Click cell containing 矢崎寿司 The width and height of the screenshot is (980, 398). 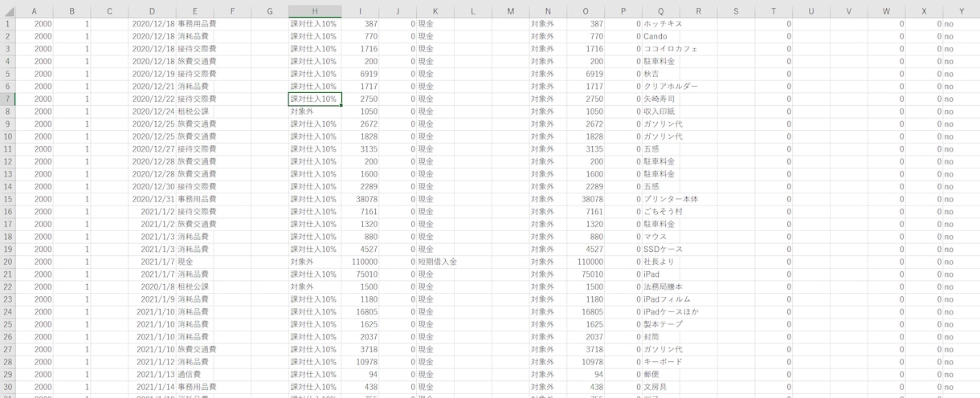click(x=661, y=99)
